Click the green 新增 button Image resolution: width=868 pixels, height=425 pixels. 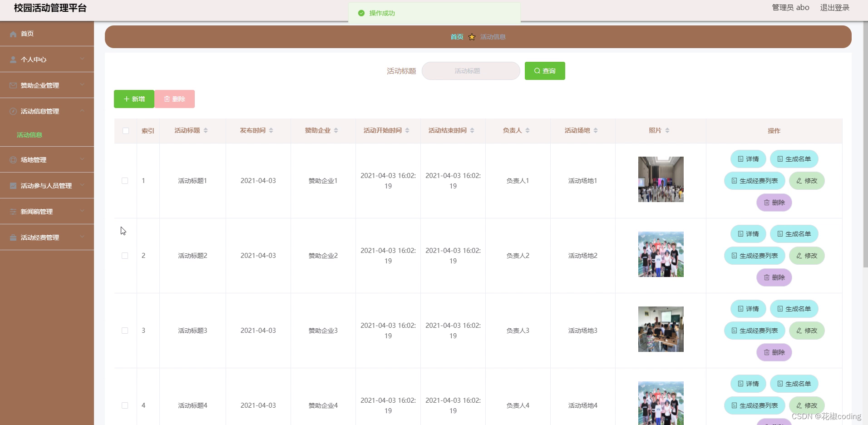point(134,99)
